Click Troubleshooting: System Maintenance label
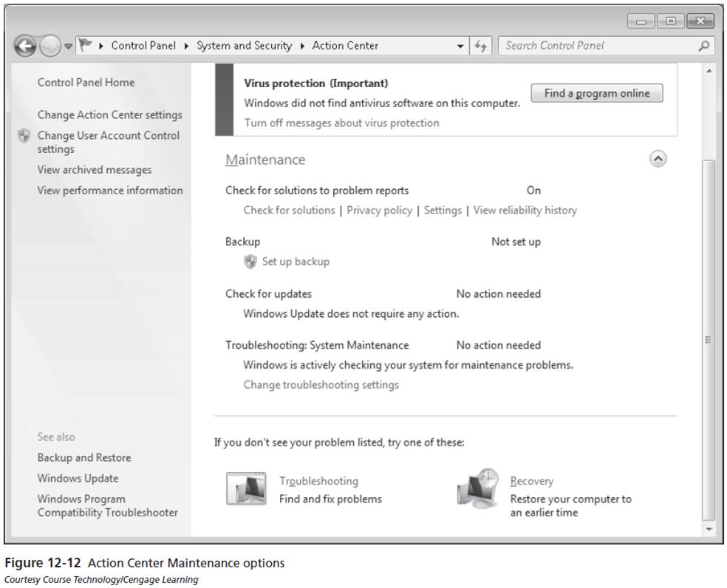The height and width of the screenshot is (588, 727). click(x=317, y=346)
